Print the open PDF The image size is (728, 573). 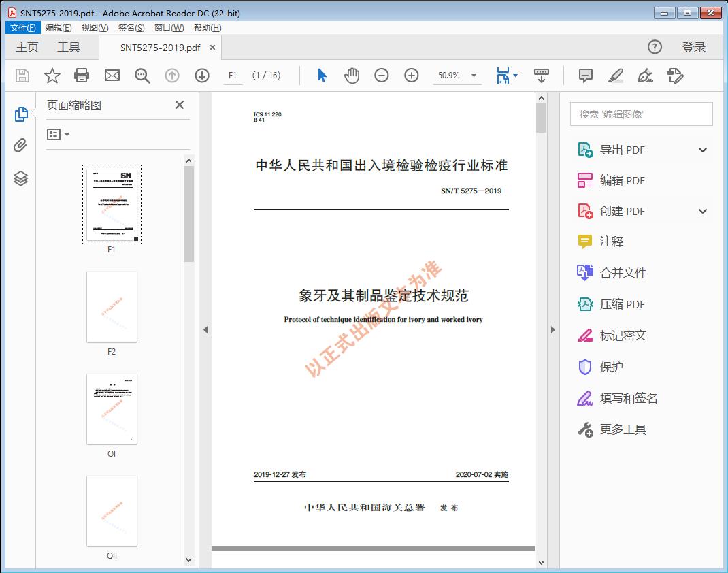pyautogui.click(x=82, y=76)
